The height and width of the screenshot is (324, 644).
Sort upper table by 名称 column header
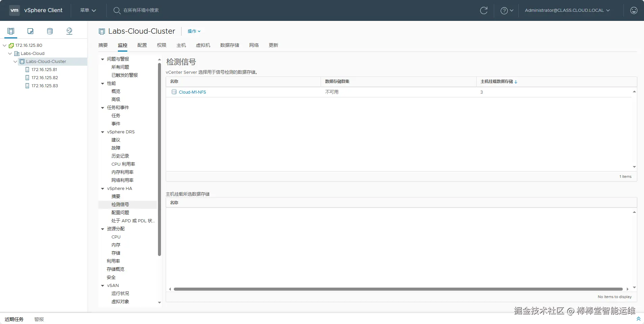[x=174, y=82]
